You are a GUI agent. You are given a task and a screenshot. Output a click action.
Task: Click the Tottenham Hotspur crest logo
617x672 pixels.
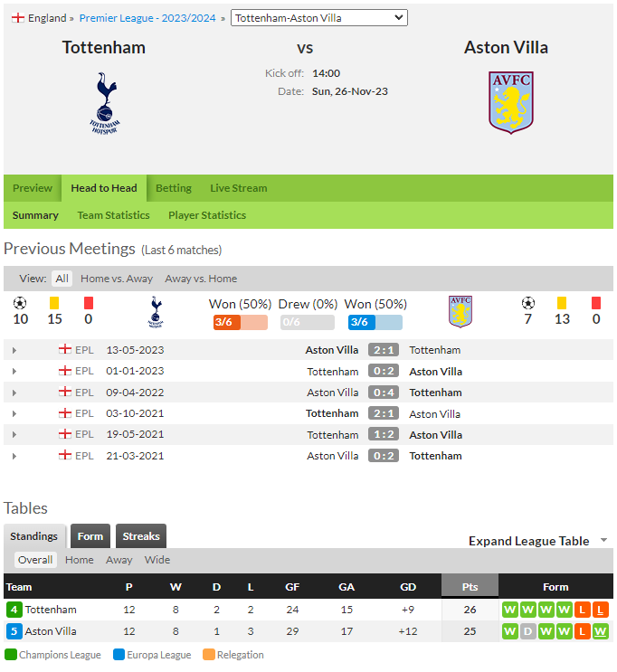pos(105,103)
